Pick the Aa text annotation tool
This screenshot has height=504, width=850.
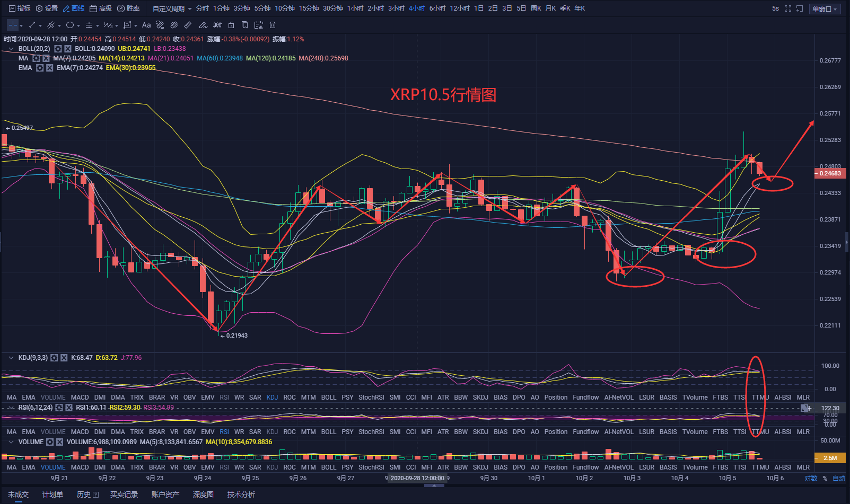coord(146,25)
